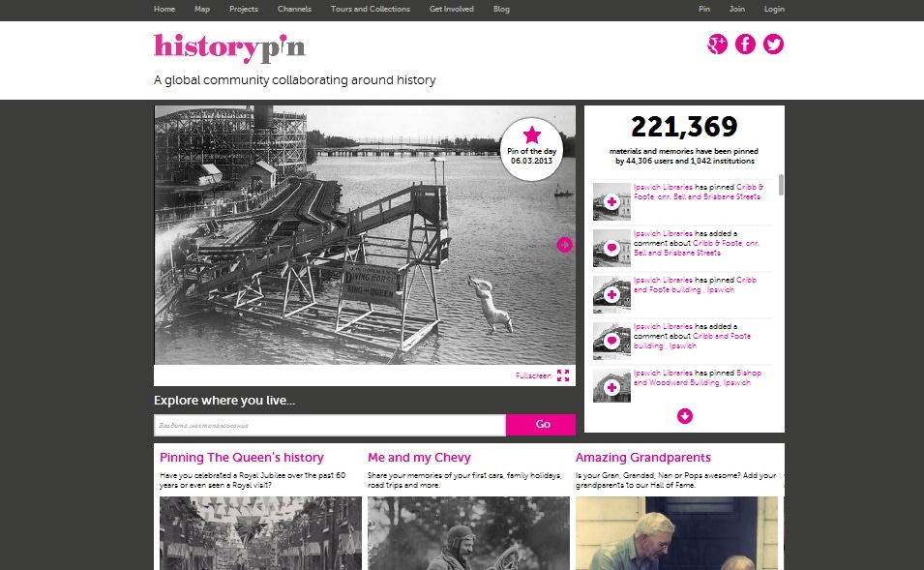924x570 pixels.
Task: Open Tours and Collections menu
Action: point(370,9)
